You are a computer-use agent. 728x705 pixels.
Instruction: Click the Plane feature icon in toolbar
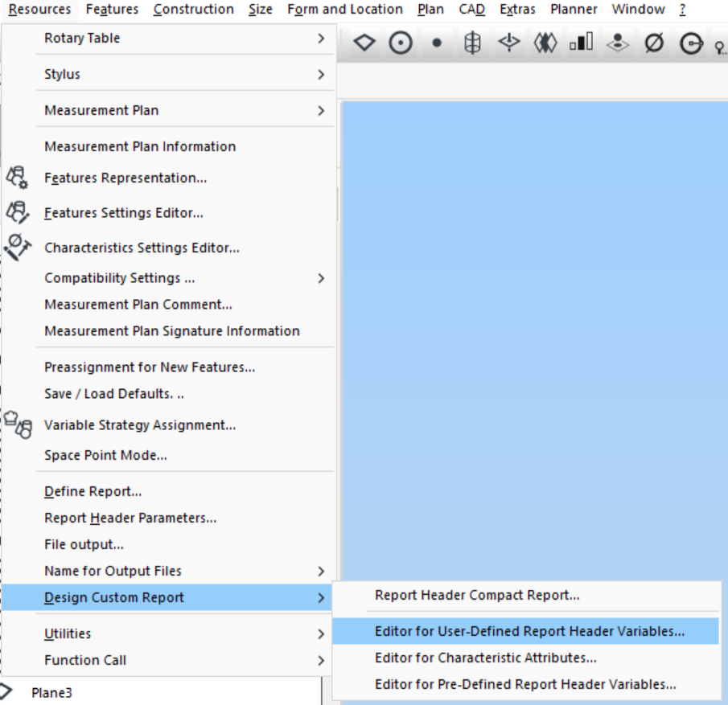click(x=364, y=43)
